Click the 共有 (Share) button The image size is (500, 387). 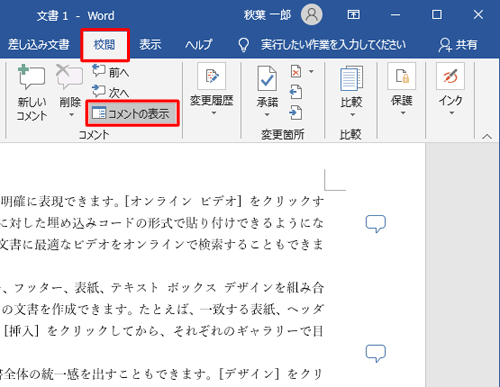(x=458, y=45)
